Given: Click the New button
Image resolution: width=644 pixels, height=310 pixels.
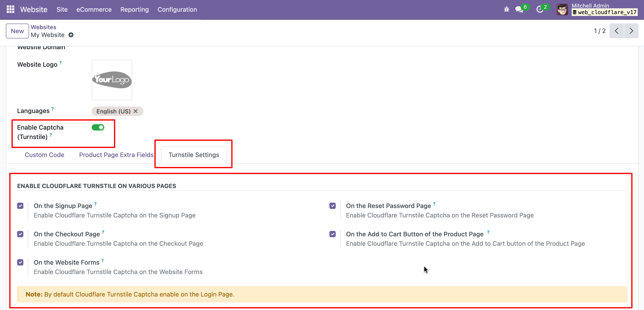Looking at the screenshot, I should tap(17, 31).
